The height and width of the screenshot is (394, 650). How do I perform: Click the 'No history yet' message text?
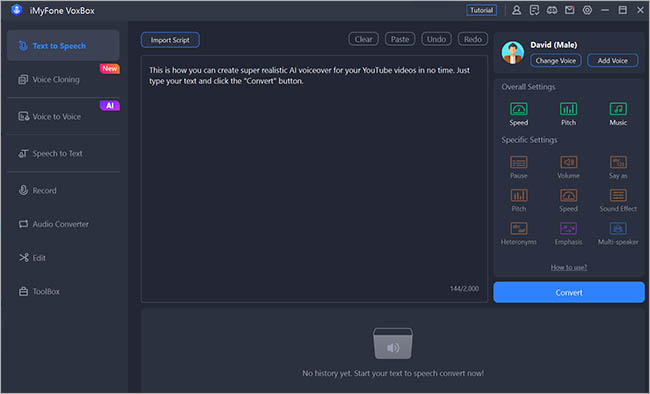click(393, 373)
